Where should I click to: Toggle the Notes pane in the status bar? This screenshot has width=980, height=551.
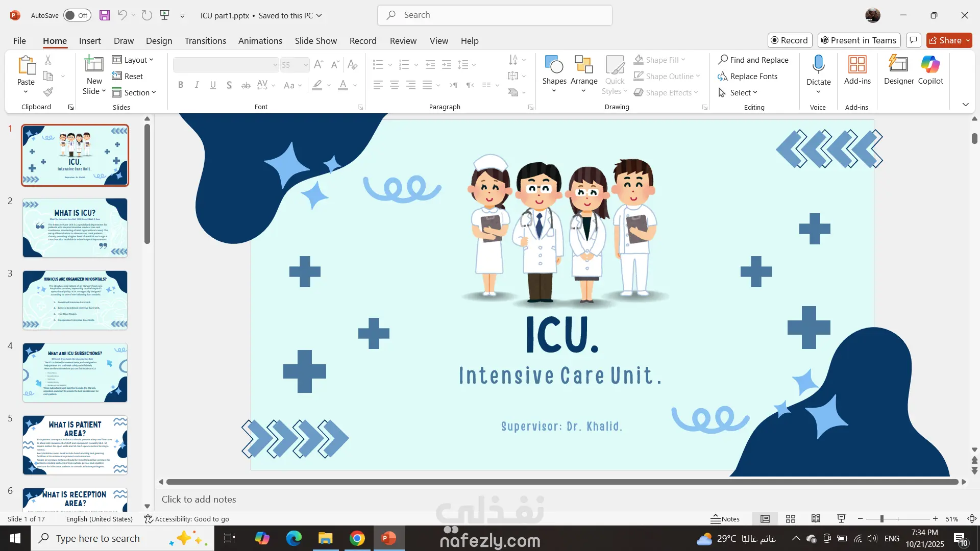(725, 519)
